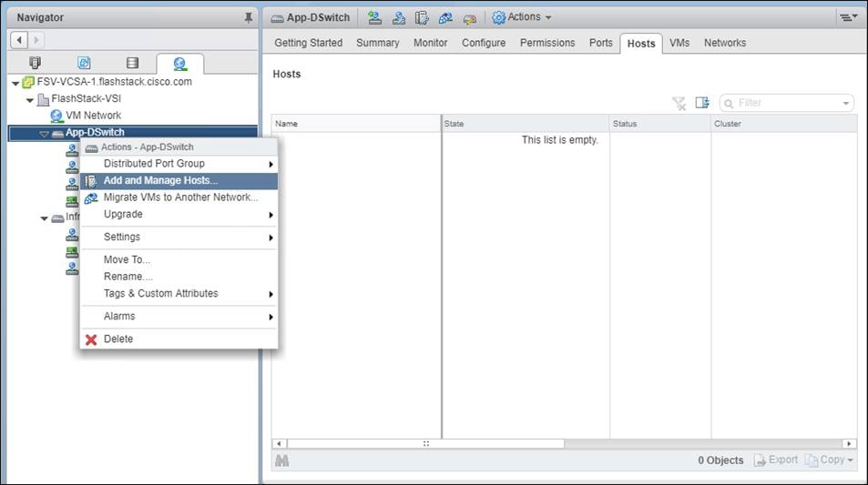Sort by the Cluster column header
Viewport: 868px width, 485px height.
click(x=784, y=124)
